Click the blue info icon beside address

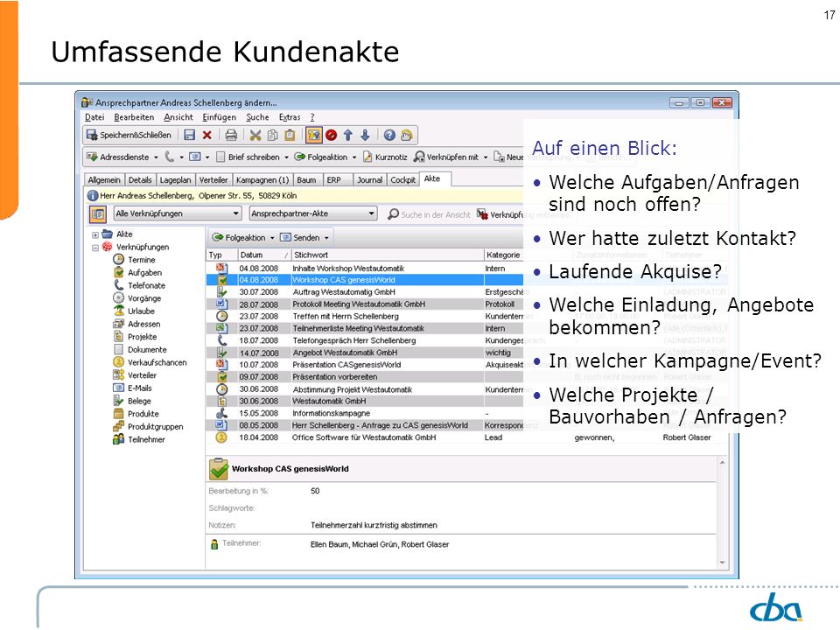93,196
